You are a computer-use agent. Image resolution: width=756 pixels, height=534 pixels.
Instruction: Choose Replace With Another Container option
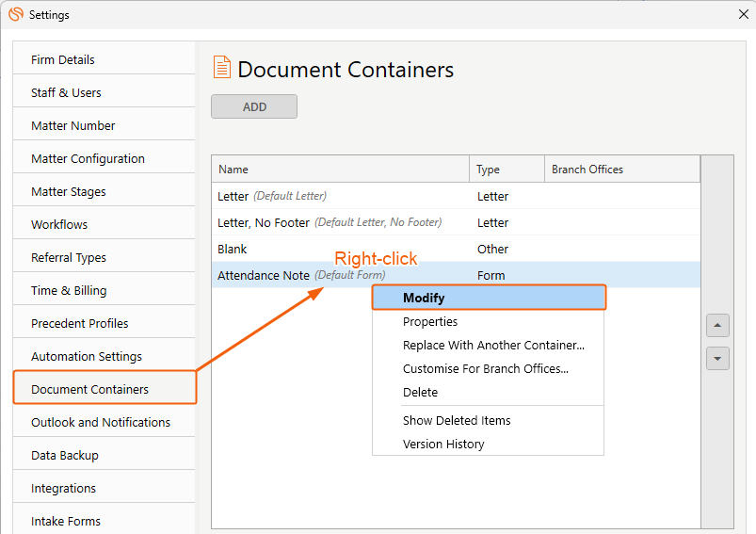click(x=493, y=345)
